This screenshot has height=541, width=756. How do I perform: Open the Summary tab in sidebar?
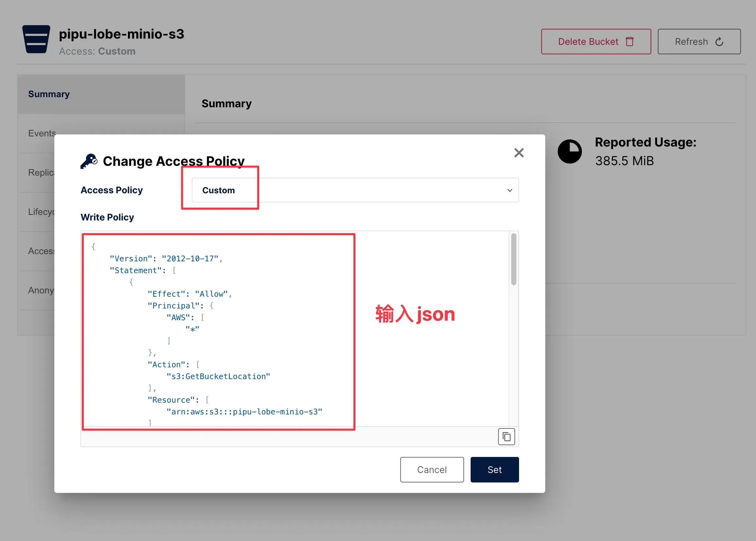point(101,94)
